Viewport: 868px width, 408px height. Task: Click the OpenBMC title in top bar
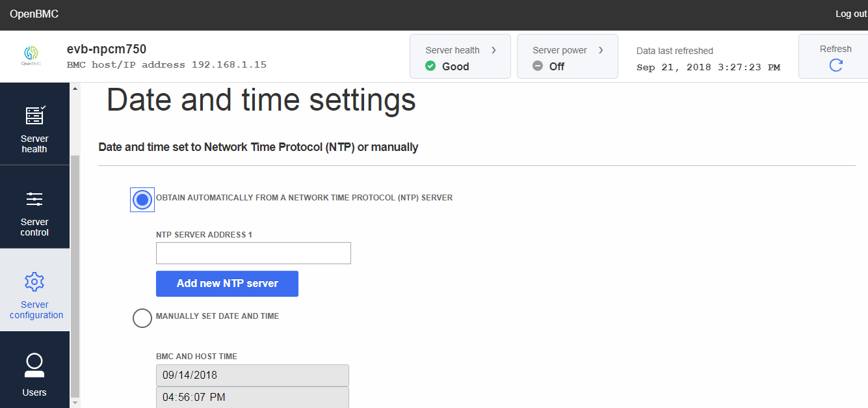tap(34, 14)
